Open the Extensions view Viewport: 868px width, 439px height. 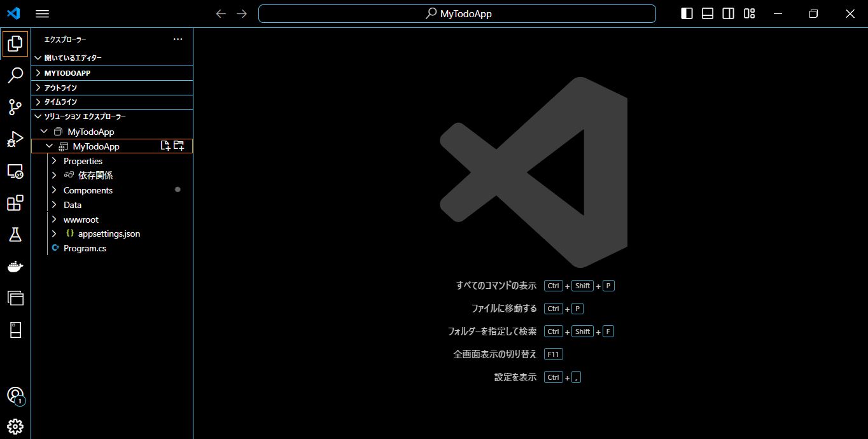point(15,203)
